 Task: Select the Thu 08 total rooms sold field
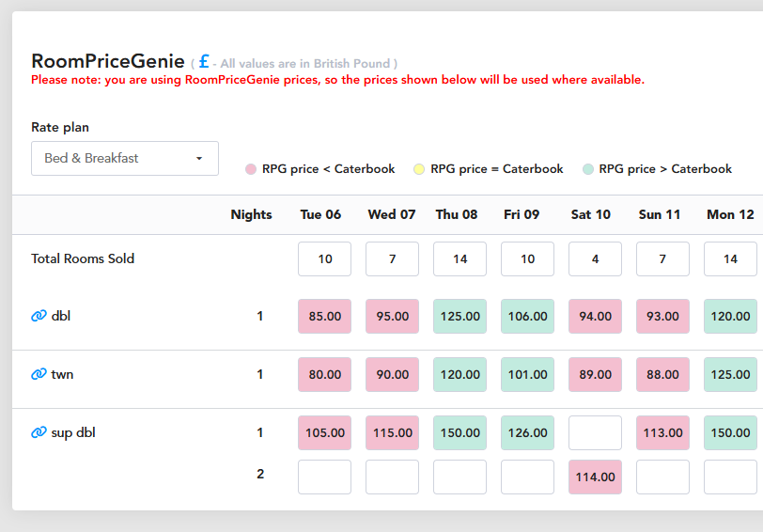[459, 258]
